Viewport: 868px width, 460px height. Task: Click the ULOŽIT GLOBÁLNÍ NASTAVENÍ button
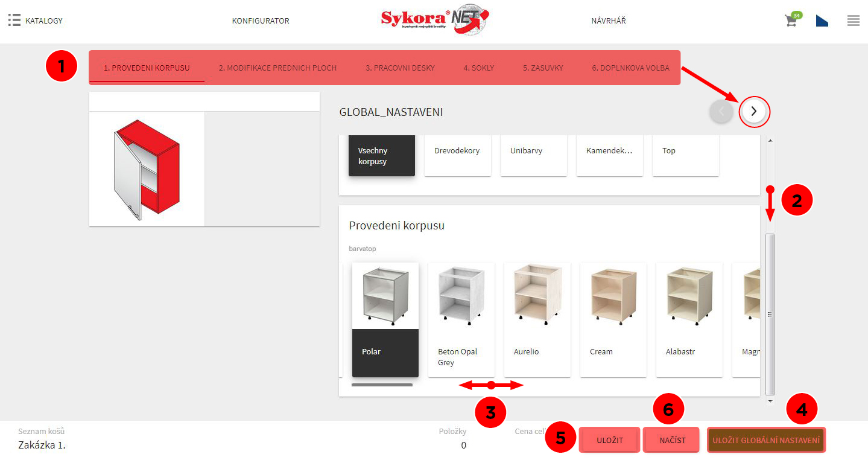pos(765,439)
